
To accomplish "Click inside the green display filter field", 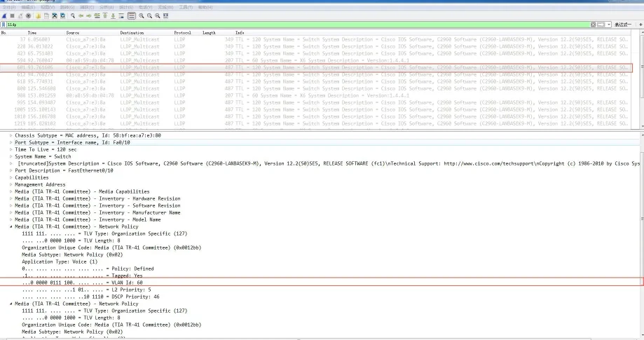I will [280, 25].
